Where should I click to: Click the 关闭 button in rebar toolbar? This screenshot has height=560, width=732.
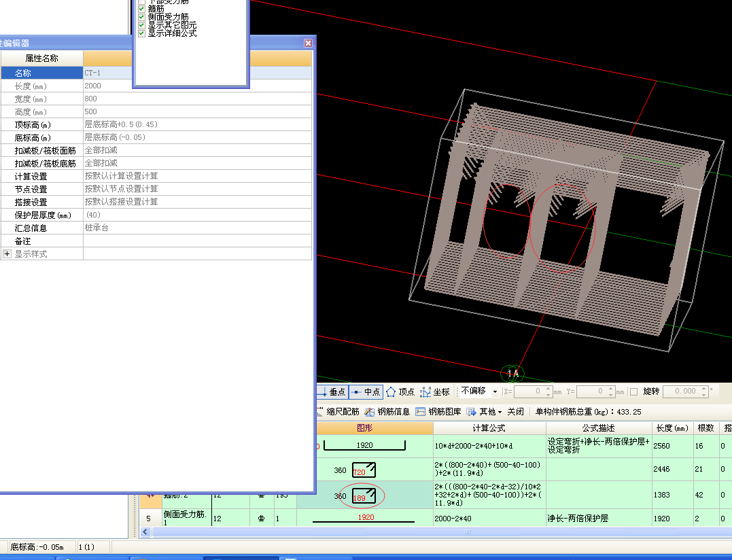(x=515, y=412)
